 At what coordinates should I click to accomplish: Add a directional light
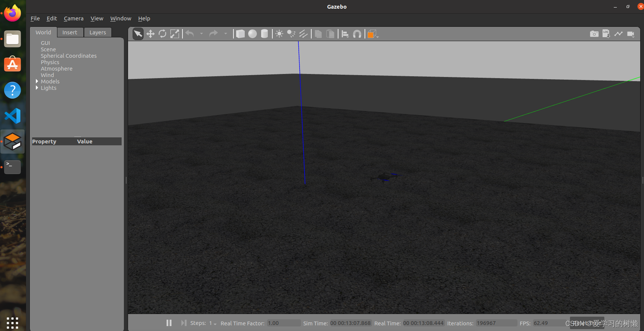303,34
